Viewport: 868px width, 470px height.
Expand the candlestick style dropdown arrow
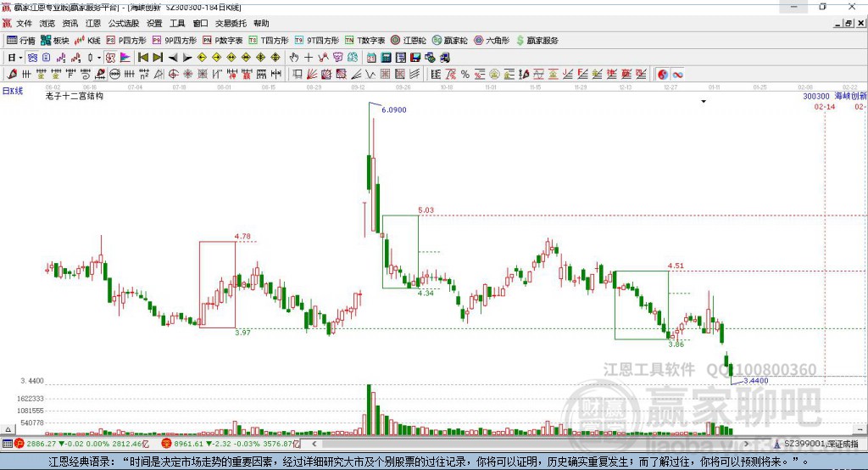pos(99,58)
